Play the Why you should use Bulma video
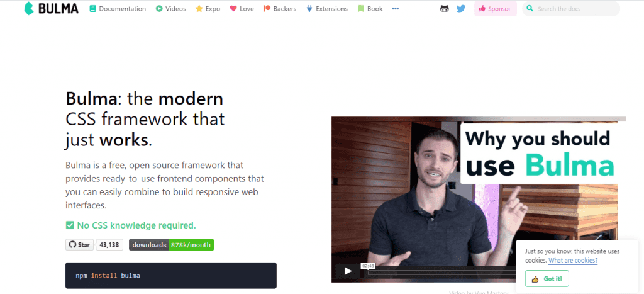 click(348, 271)
